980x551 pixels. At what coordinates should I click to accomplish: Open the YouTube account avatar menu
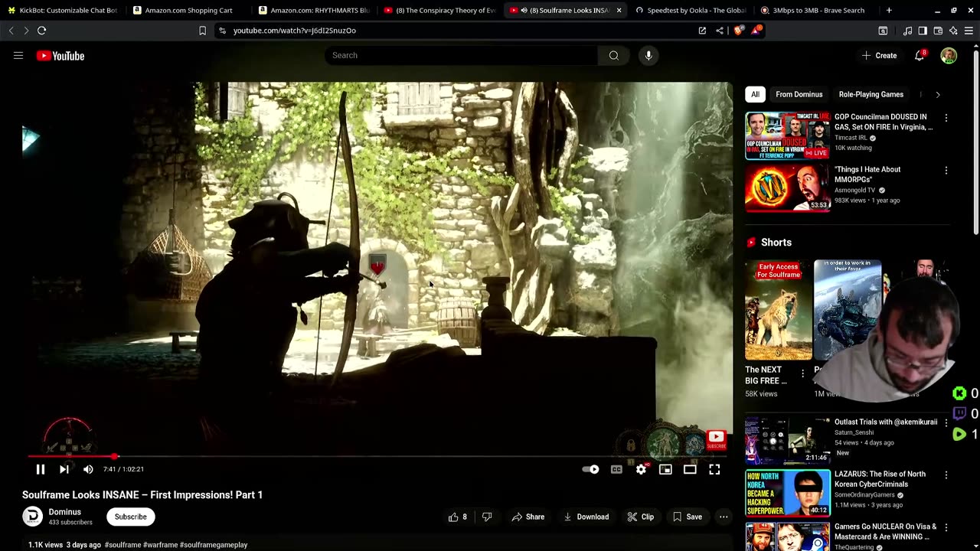click(x=949, y=55)
